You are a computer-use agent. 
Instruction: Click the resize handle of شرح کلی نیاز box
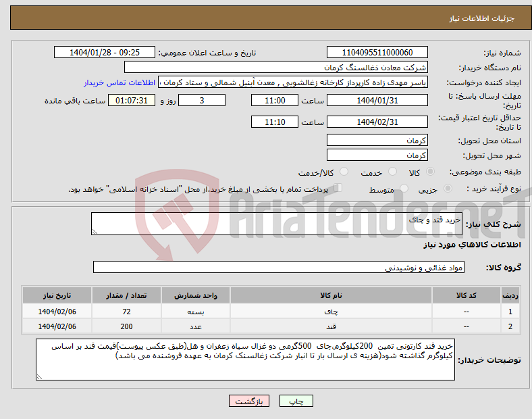point(95,232)
